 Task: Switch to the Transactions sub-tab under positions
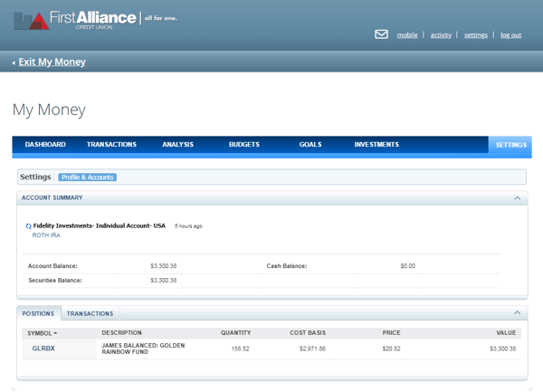(90, 313)
